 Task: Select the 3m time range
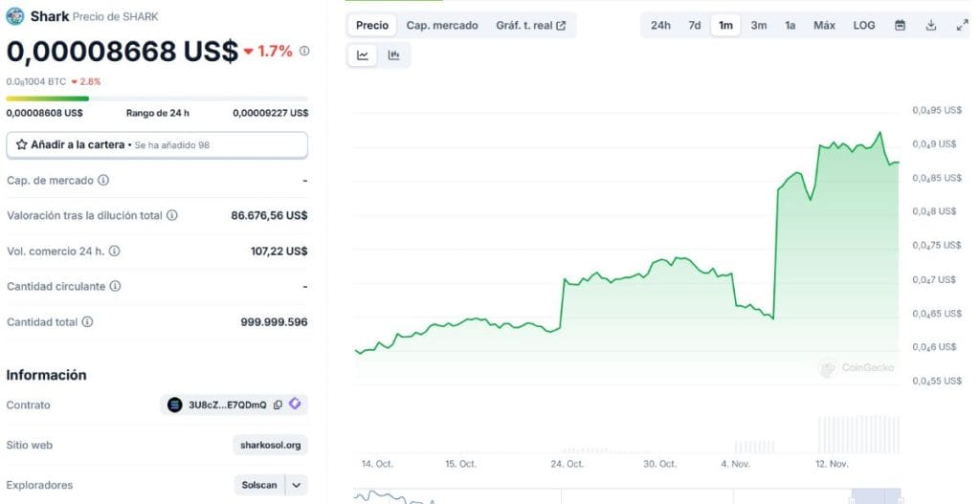759,26
